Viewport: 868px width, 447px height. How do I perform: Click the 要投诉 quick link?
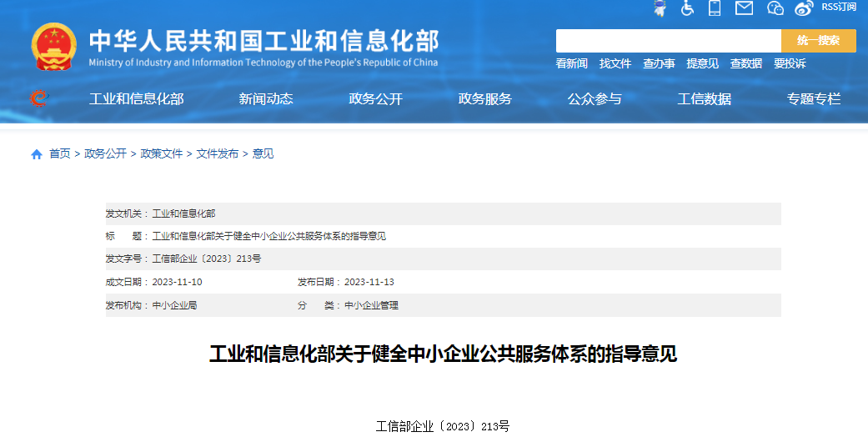coord(790,63)
